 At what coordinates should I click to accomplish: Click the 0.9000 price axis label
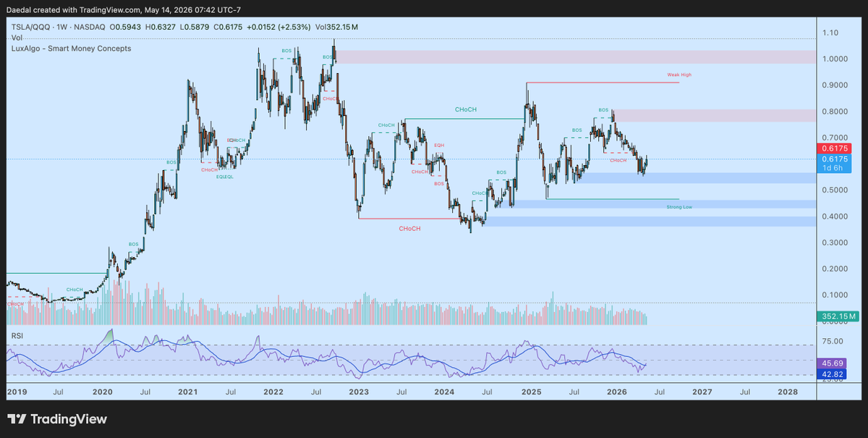834,85
